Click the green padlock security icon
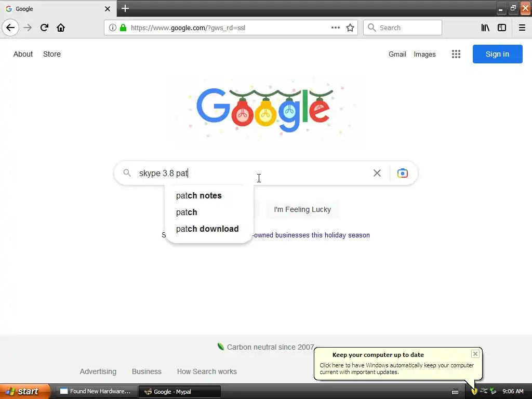Image resolution: width=532 pixels, height=399 pixels. pyautogui.click(x=123, y=28)
